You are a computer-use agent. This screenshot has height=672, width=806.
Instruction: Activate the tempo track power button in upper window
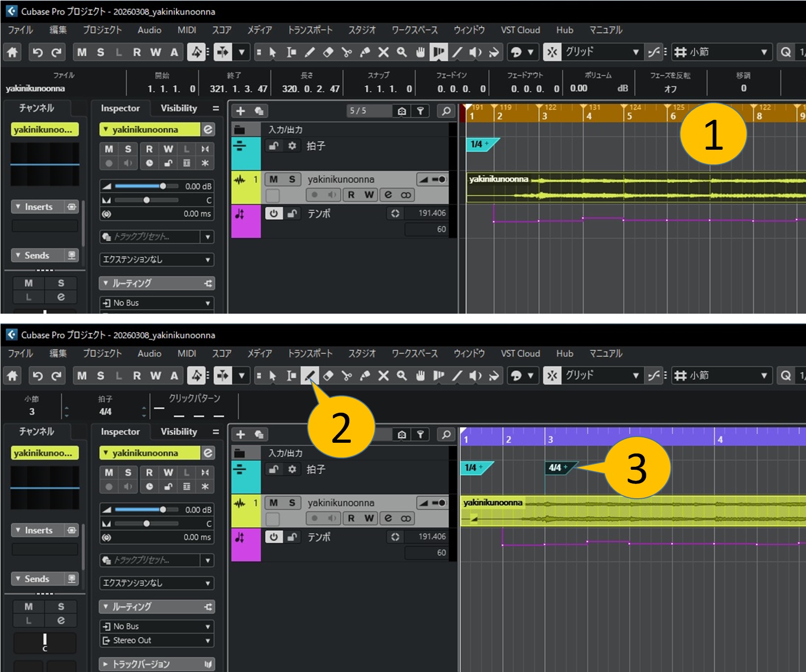coord(274,214)
